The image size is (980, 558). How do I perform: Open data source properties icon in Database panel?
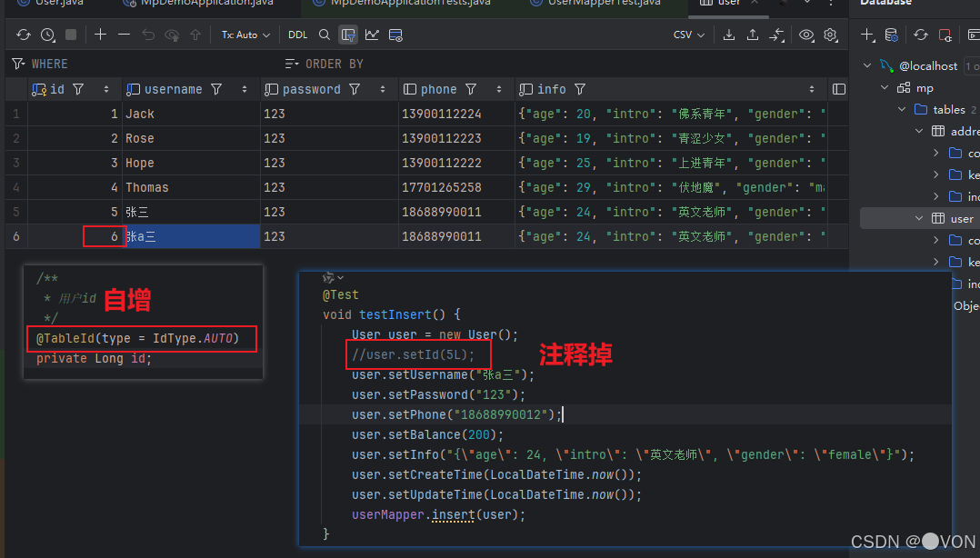[891, 35]
